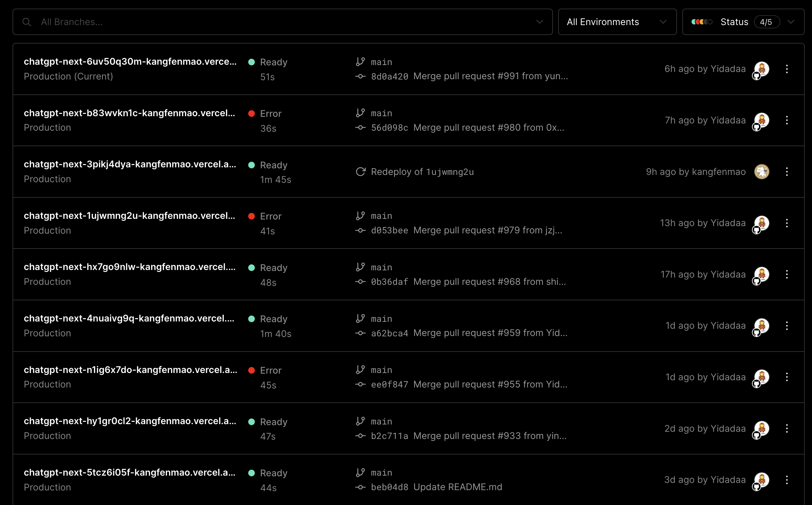Open Yidadaa's avatar on the first deployment
The height and width of the screenshot is (505, 812).
(x=761, y=69)
